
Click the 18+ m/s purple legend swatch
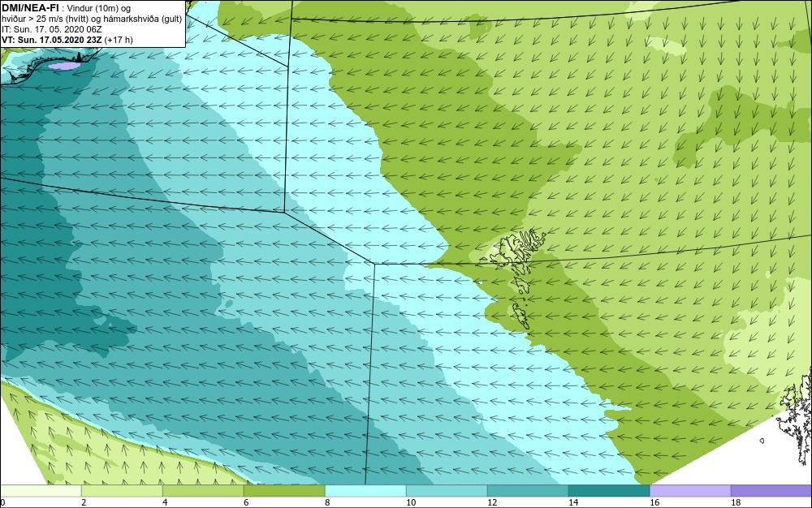[771, 490]
